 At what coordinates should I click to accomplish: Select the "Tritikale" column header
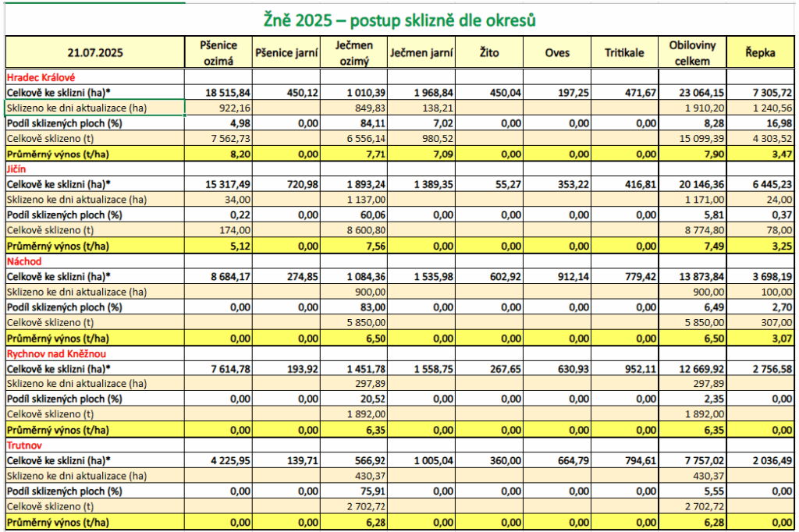(x=624, y=53)
